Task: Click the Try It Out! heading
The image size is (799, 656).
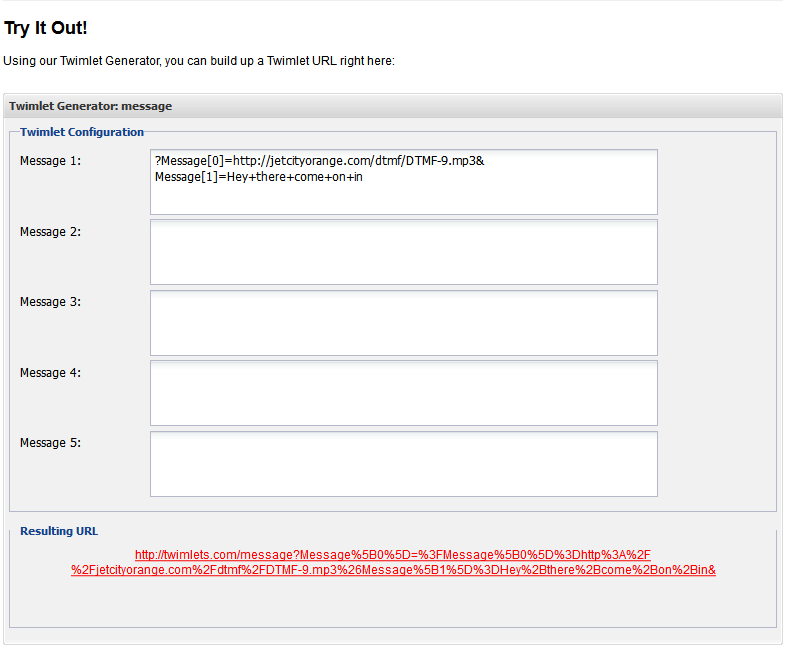Action: (x=46, y=28)
